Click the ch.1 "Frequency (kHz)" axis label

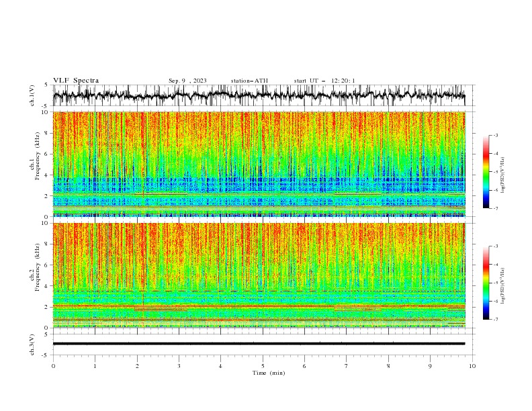[37, 156]
